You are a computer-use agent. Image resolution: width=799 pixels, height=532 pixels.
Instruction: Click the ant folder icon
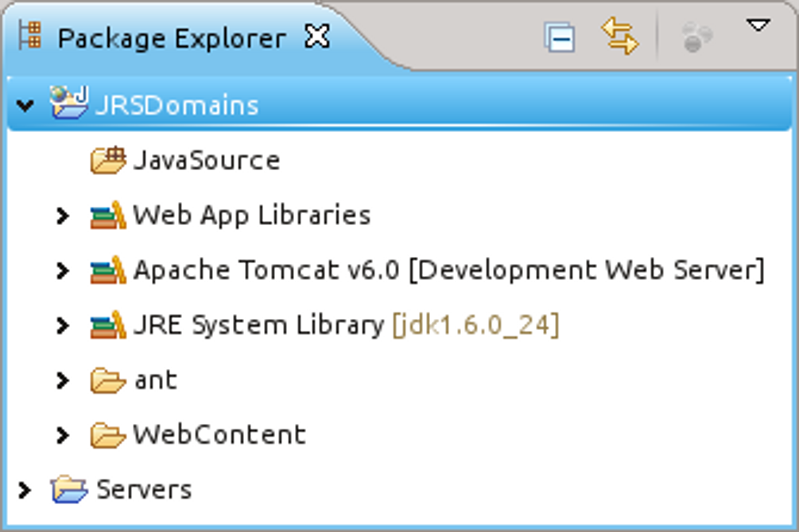[x=108, y=381]
